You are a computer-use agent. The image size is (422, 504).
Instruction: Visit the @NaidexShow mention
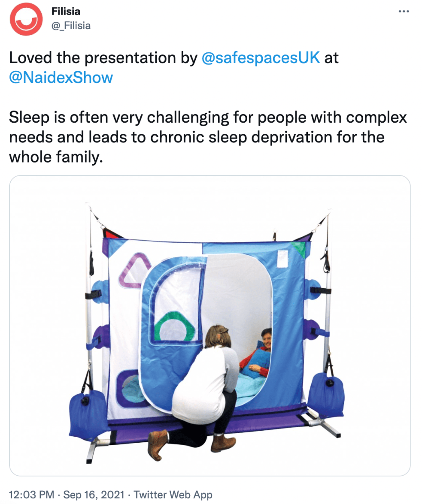[61, 78]
